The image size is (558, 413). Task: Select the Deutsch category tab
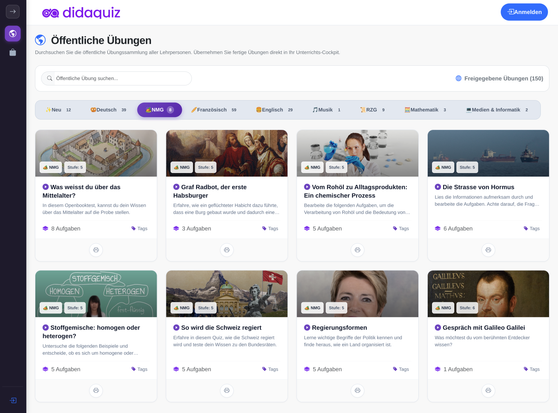[x=108, y=110]
